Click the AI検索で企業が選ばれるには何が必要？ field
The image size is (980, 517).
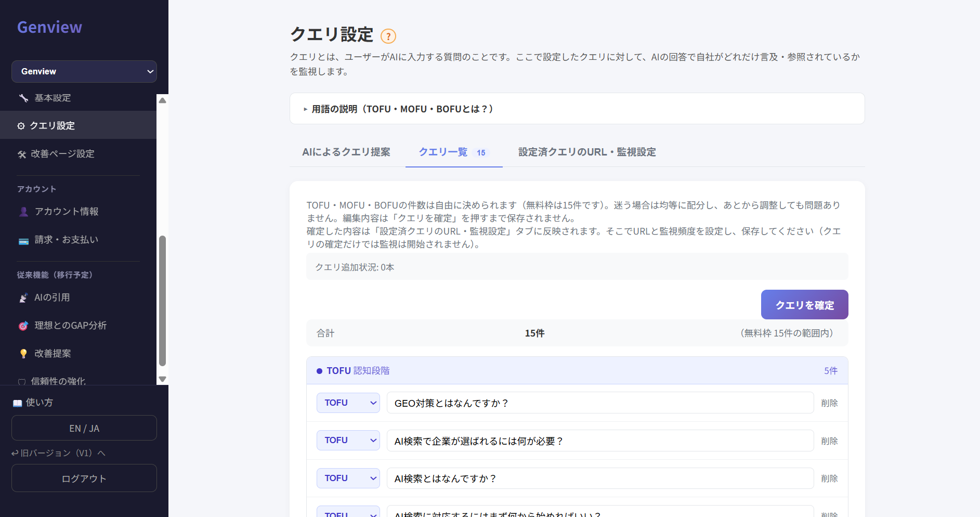(x=600, y=441)
